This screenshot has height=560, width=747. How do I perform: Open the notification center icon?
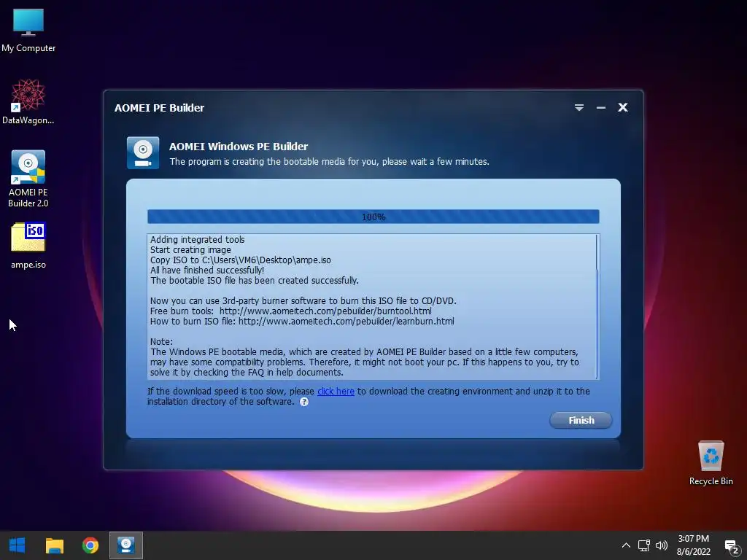[731, 546]
